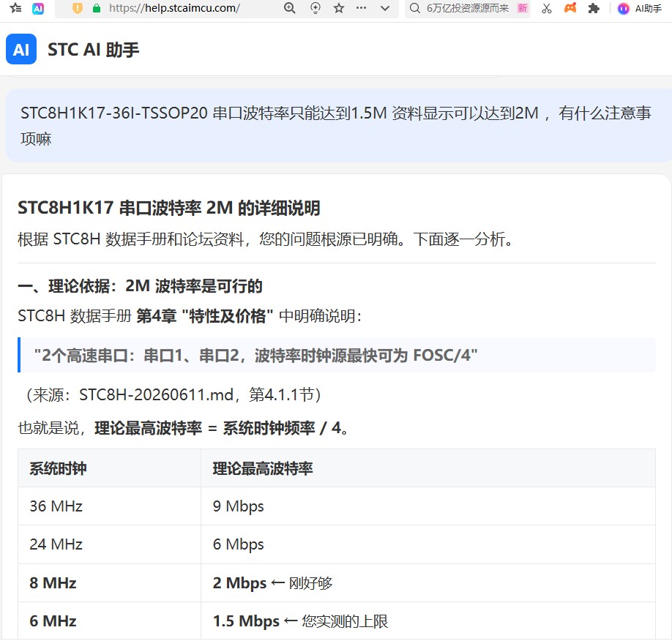Open the extensions puzzle piece icon
Image resolution: width=672 pixels, height=641 pixels.
(594, 8)
